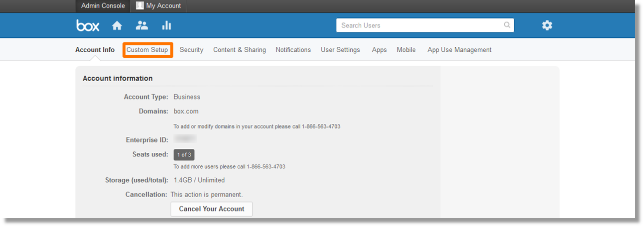Open the Notifications tab

(293, 50)
